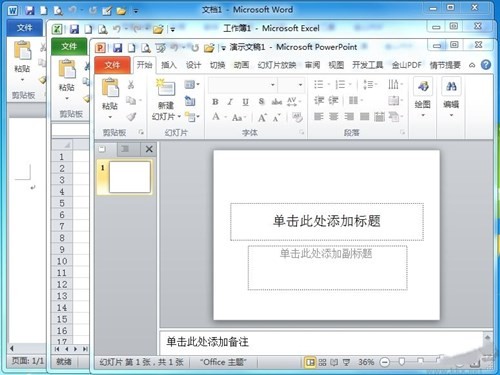Collapse the ribbon with the caret icon

pyautogui.click(x=472, y=65)
